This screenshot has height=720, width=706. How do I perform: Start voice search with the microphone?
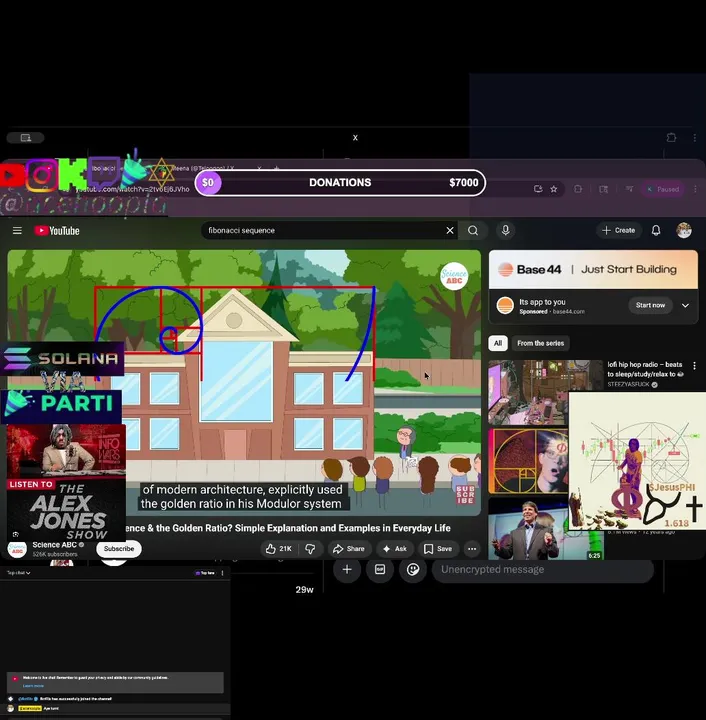pyautogui.click(x=505, y=231)
